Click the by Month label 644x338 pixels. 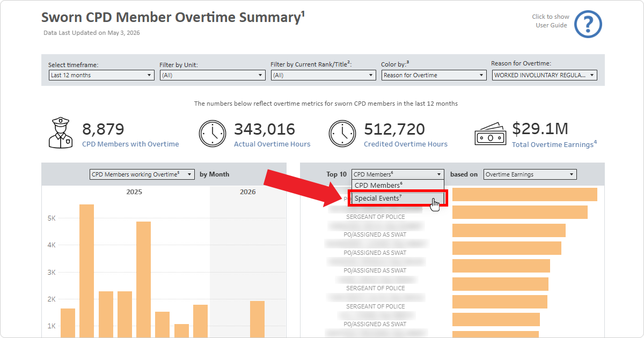click(215, 174)
